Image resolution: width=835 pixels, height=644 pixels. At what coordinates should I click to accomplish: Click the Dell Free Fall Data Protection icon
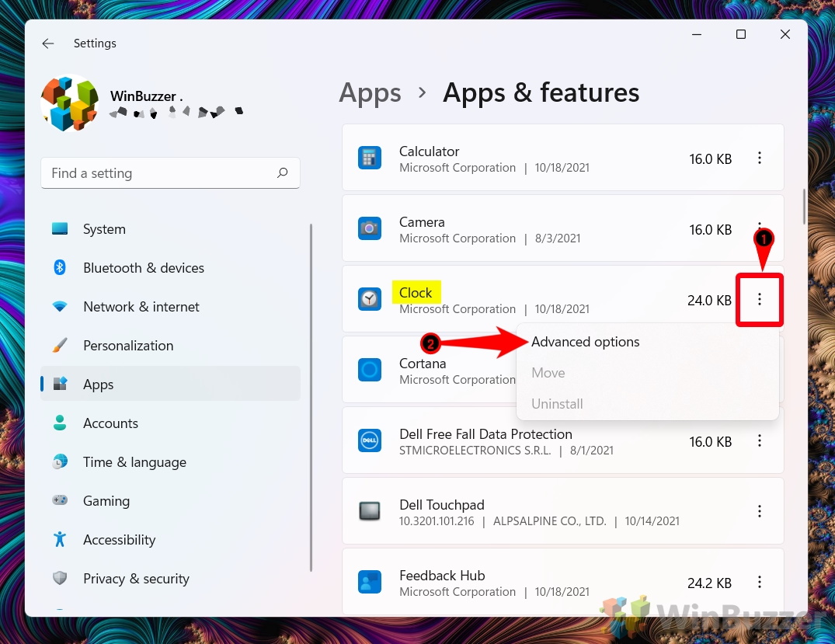coord(370,440)
